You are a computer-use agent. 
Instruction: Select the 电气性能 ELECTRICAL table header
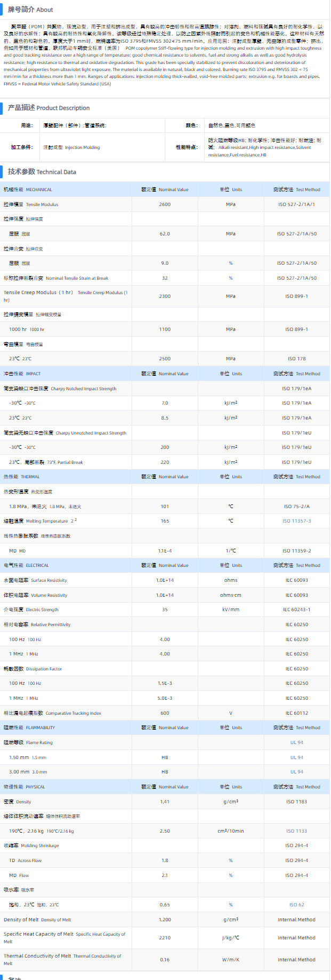point(26,565)
